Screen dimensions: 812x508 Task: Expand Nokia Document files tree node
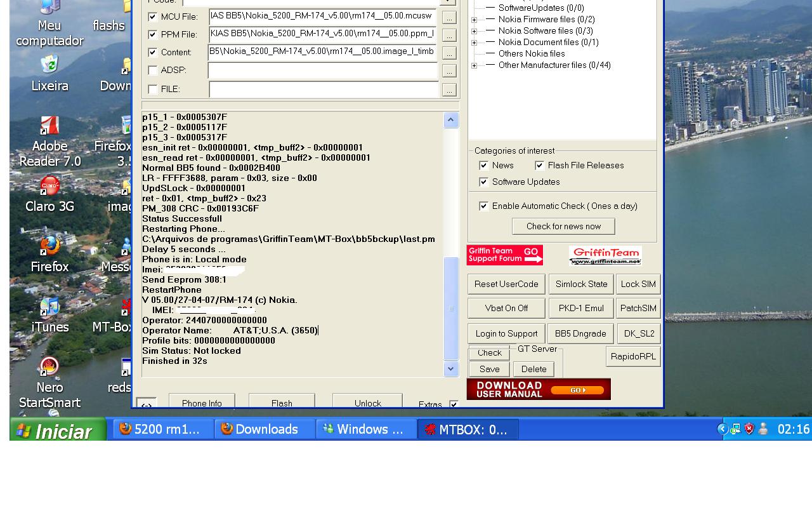click(474, 43)
